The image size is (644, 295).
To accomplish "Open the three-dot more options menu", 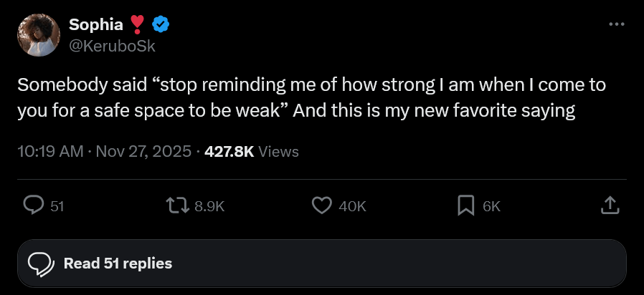I will coord(617,24).
